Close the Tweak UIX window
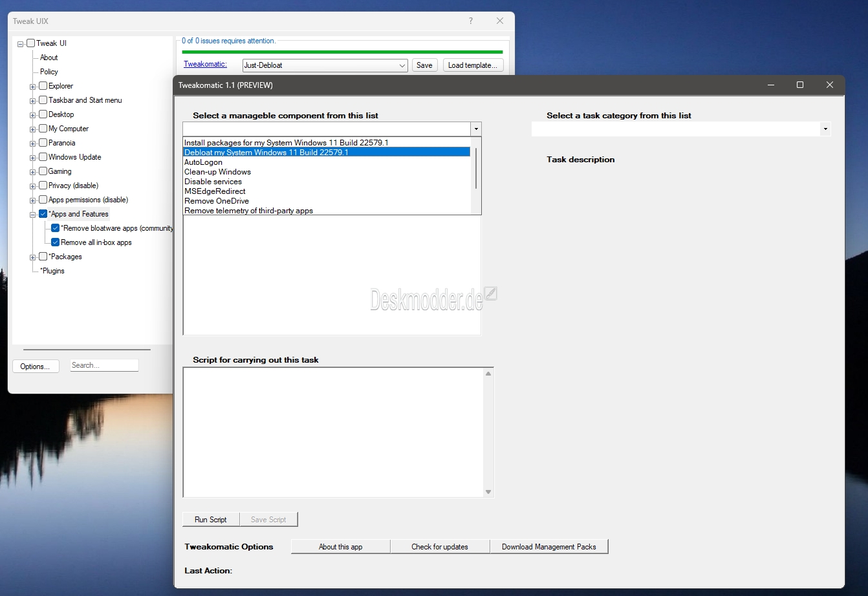 click(500, 21)
